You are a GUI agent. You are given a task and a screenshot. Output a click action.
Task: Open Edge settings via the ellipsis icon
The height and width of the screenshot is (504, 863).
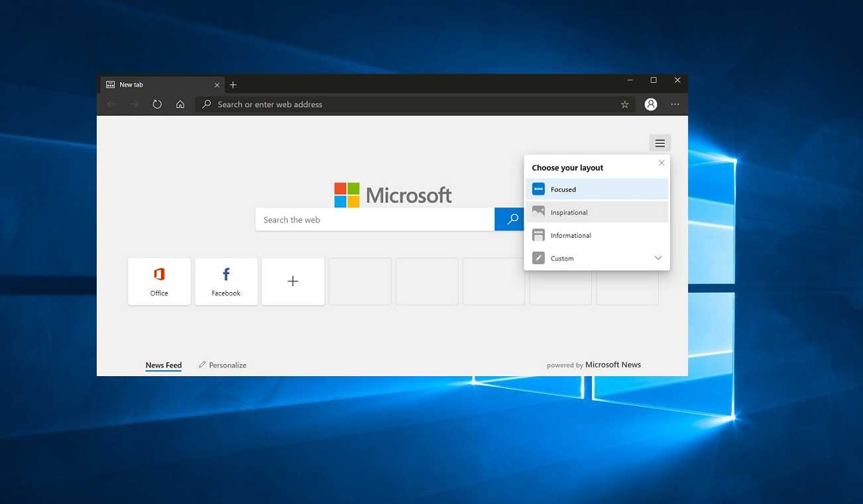tap(675, 104)
